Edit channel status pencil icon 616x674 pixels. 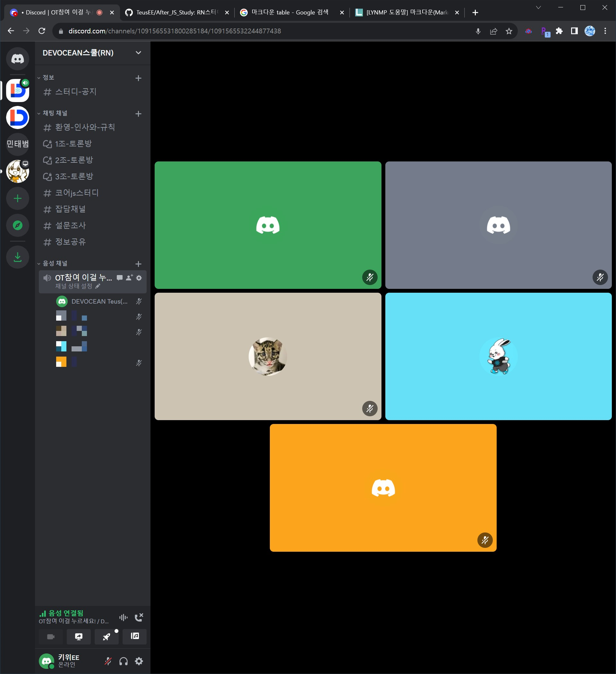tap(98, 286)
